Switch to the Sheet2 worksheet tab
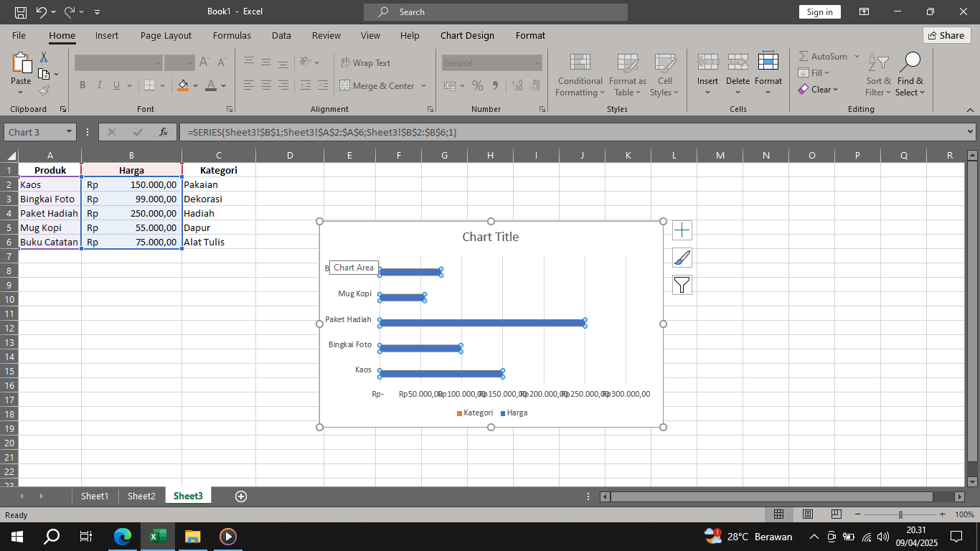980x551 pixels. (141, 496)
